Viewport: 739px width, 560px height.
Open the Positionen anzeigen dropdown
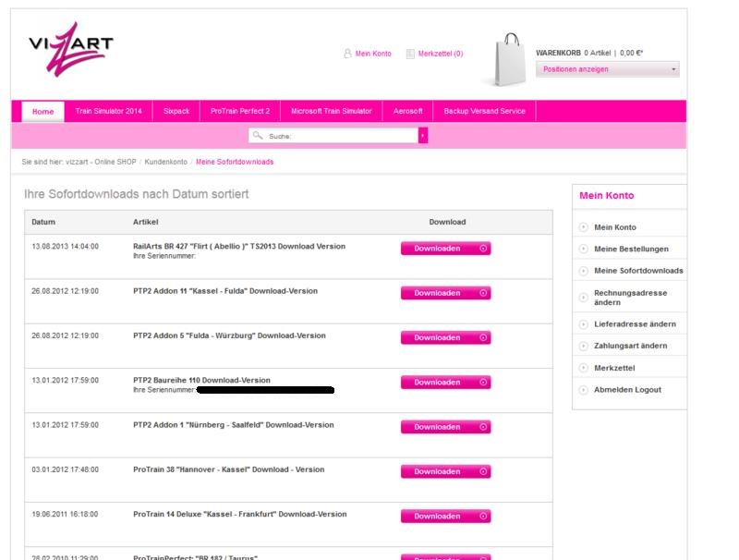click(608, 69)
